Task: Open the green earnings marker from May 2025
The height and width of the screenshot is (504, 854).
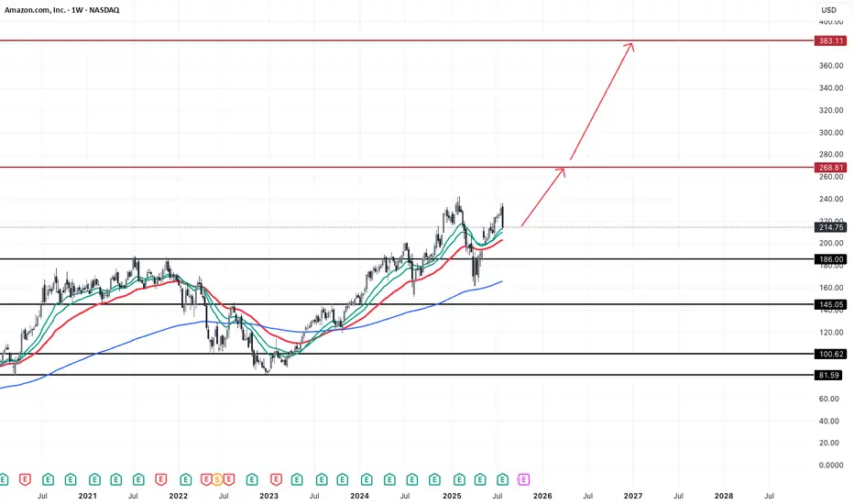Action: tap(480, 479)
